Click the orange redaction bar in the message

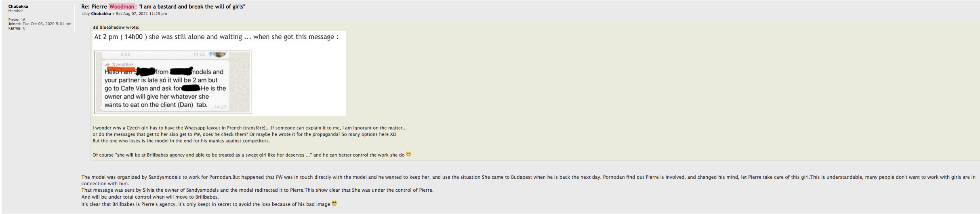tap(120, 69)
